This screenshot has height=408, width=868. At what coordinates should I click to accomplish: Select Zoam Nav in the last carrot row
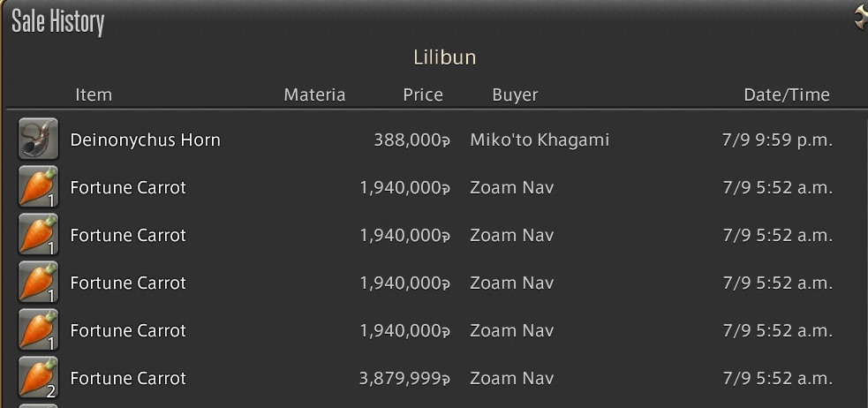(x=512, y=378)
